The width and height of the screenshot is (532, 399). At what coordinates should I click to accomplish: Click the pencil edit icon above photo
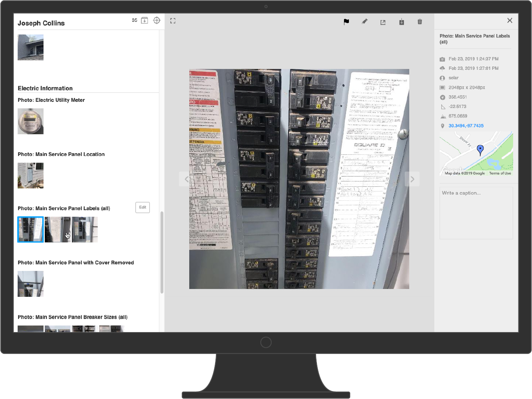coord(365,22)
